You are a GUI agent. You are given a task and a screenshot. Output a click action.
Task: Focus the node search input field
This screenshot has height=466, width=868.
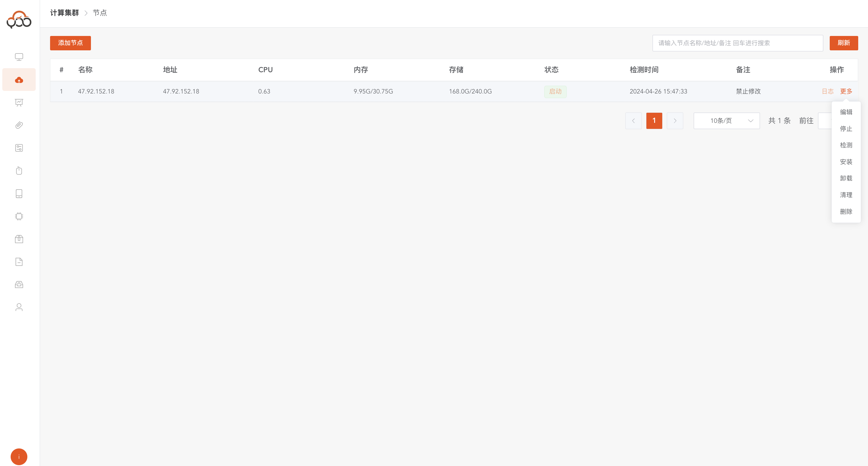click(737, 43)
